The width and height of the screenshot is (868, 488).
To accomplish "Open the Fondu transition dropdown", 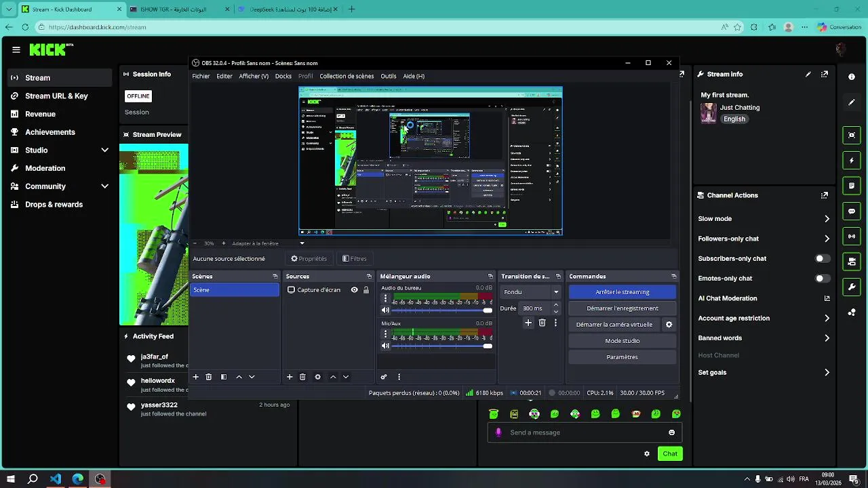I will (531, 292).
